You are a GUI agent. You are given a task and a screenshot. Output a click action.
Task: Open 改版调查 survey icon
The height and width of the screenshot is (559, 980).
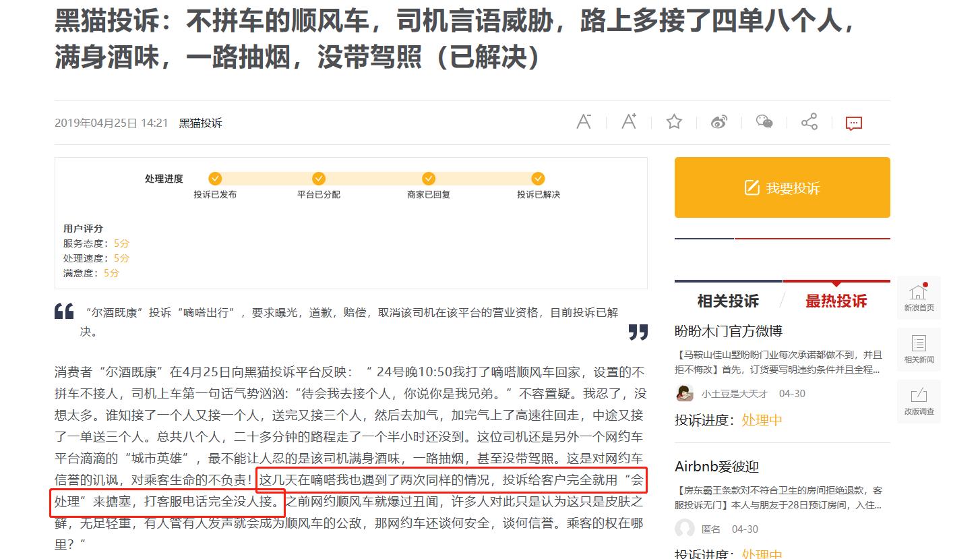(919, 401)
